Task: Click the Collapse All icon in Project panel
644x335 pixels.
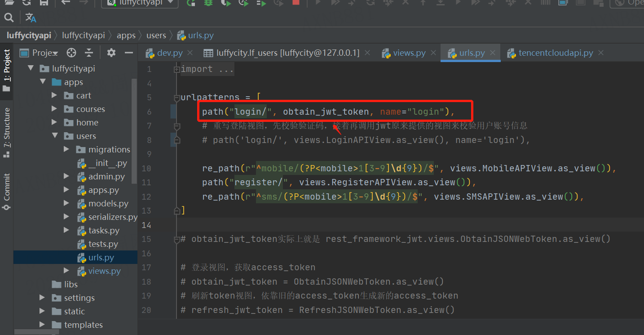Action: [89, 53]
